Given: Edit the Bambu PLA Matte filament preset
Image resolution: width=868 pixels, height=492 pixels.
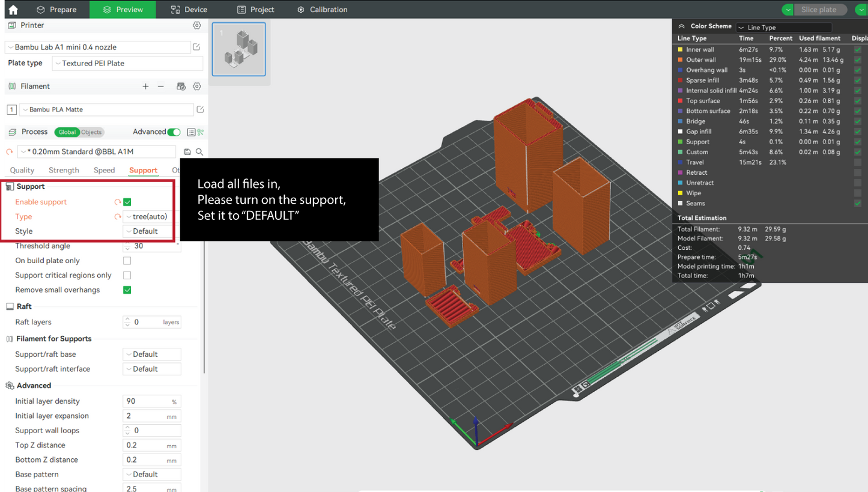Looking at the screenshot, I should point(200,109).
